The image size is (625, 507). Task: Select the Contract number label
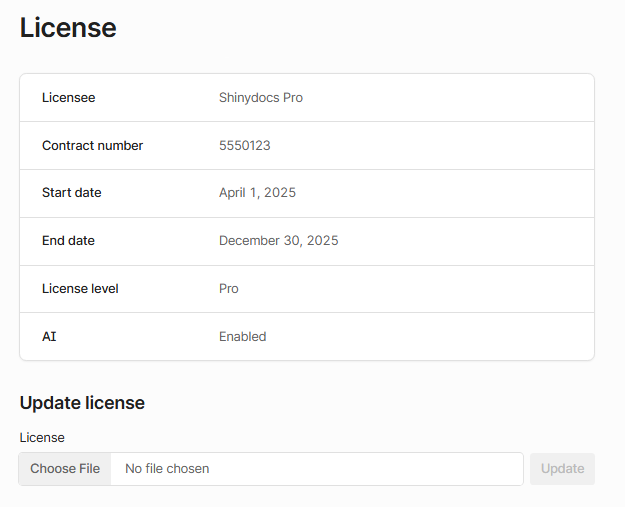pyautogui.click(x=92, y=146)
